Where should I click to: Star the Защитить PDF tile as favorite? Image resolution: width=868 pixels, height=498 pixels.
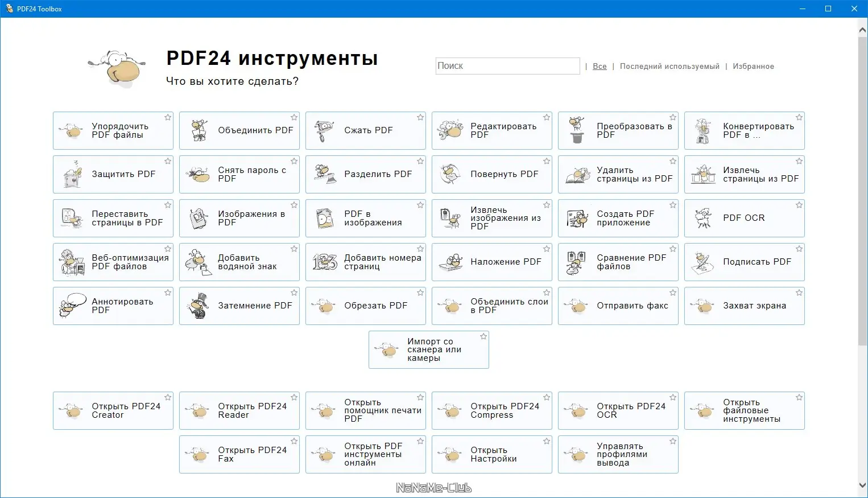(168, 162)
